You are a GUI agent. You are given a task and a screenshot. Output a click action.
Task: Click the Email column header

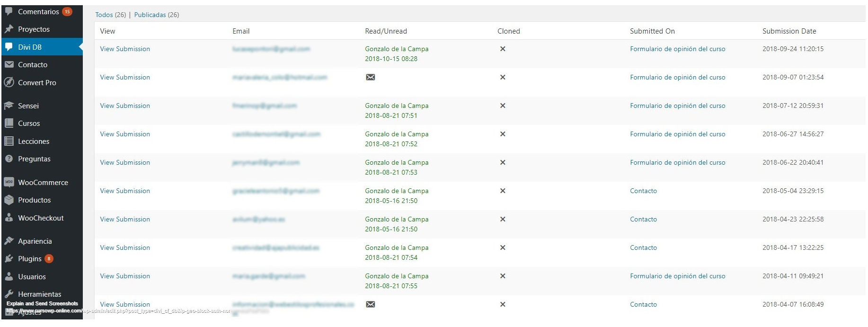(x=241, y=31)
